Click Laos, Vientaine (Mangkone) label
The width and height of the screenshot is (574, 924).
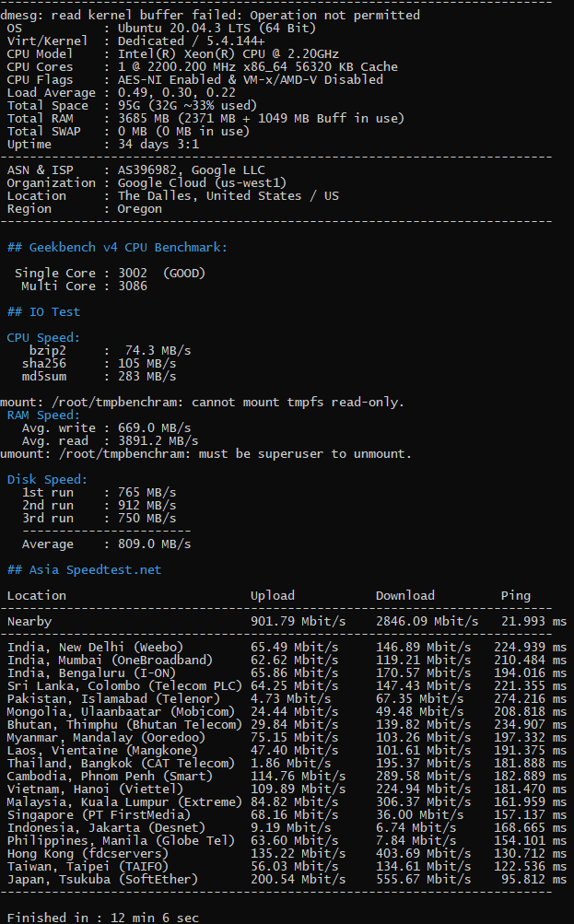click(102, 752)
